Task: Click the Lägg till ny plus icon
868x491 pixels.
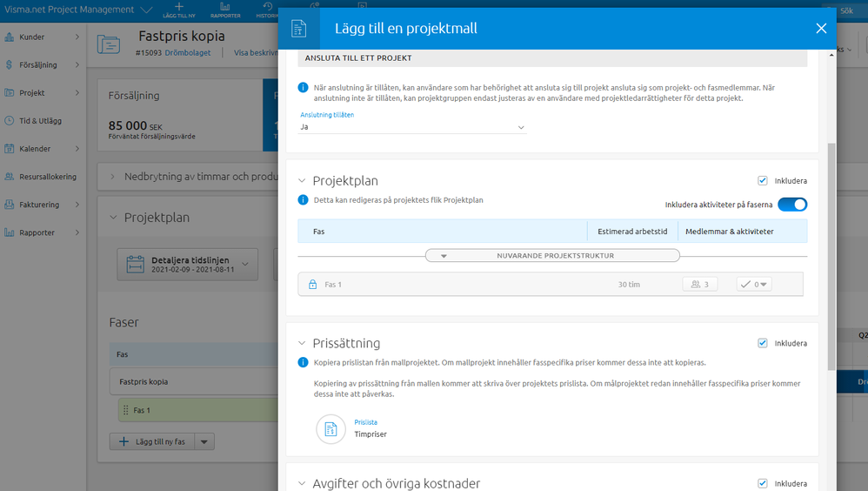Action: [179, 6]
